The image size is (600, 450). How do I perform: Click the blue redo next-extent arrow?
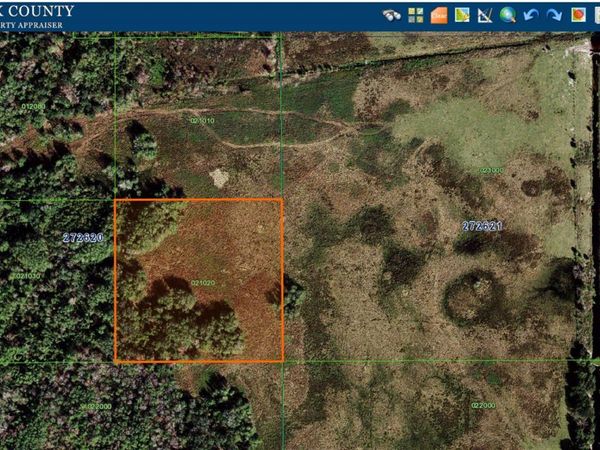[554, 15]
